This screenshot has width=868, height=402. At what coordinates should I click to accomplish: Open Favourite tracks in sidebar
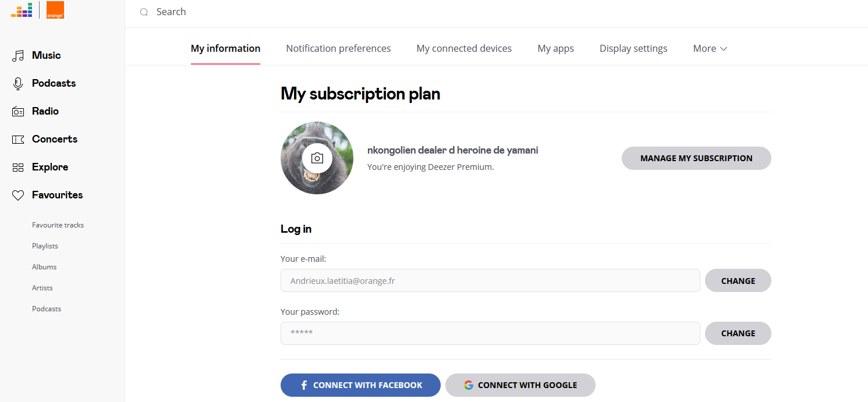coord(58,225)
